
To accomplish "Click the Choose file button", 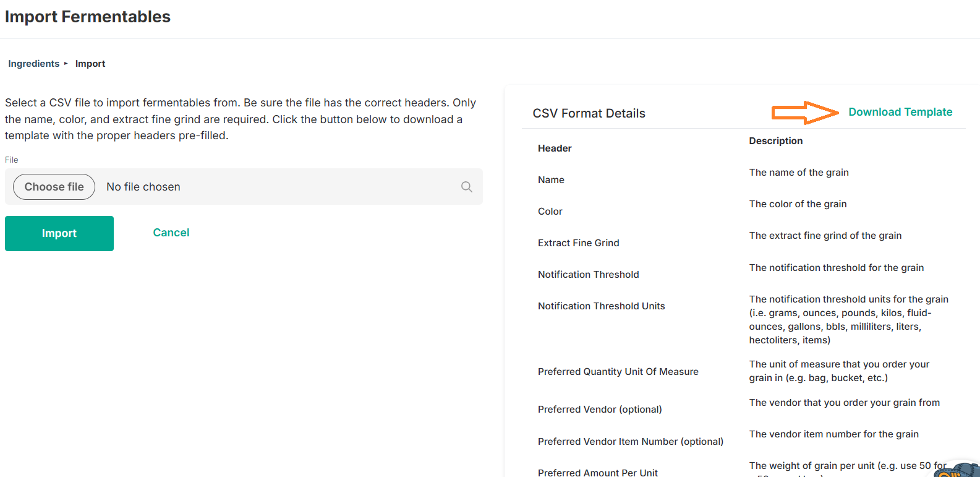I will point(54,187).
